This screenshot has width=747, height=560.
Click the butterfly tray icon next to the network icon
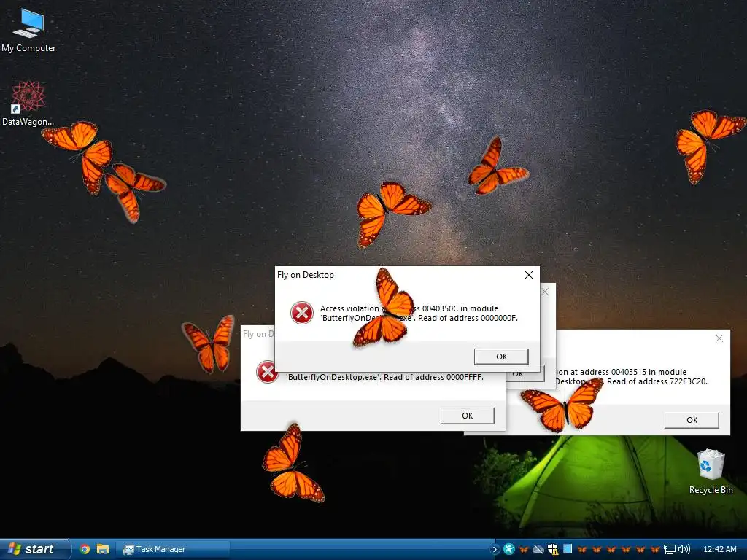point(655,550)
